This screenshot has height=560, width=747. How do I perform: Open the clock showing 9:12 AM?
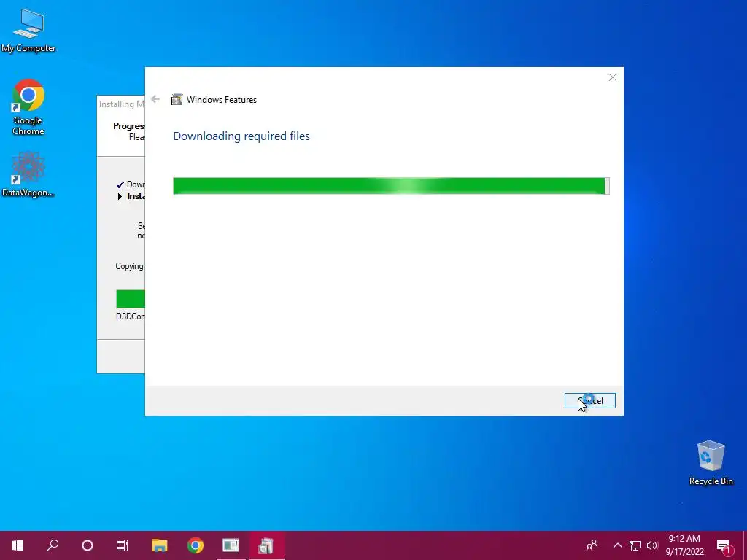pos(684,545)
